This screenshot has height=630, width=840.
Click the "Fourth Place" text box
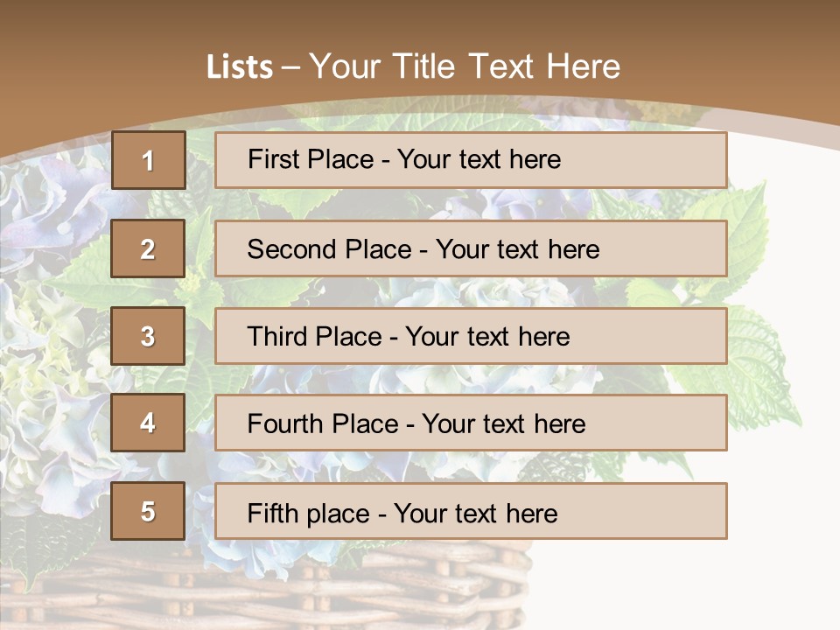coord(471,423)
